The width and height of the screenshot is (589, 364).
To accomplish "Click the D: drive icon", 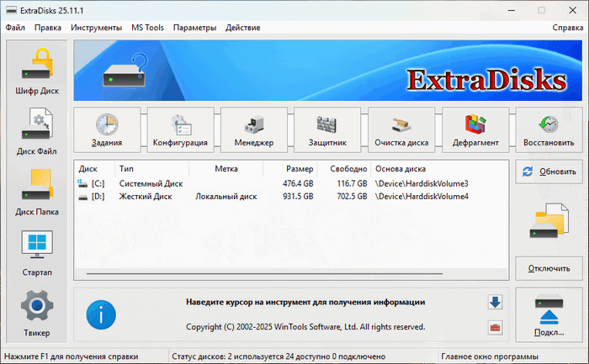I will click(82, 197).
